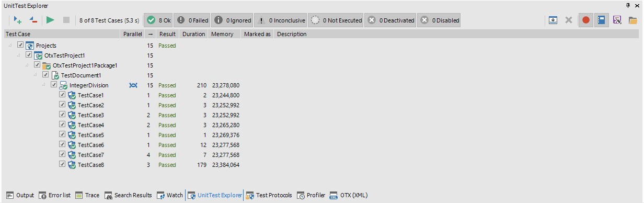Uncheck the OtxTestProject1Package1 checkbox
644x203 pixels.
pos(37,65)
